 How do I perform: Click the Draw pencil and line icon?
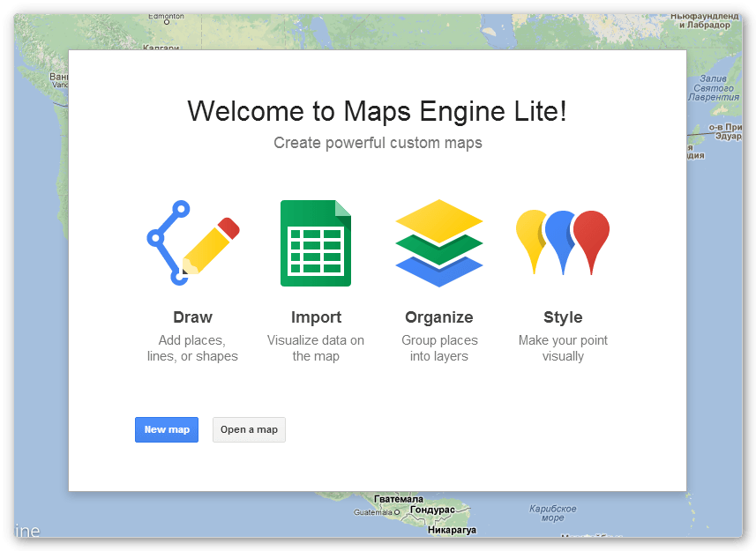[x=193, y=242]
